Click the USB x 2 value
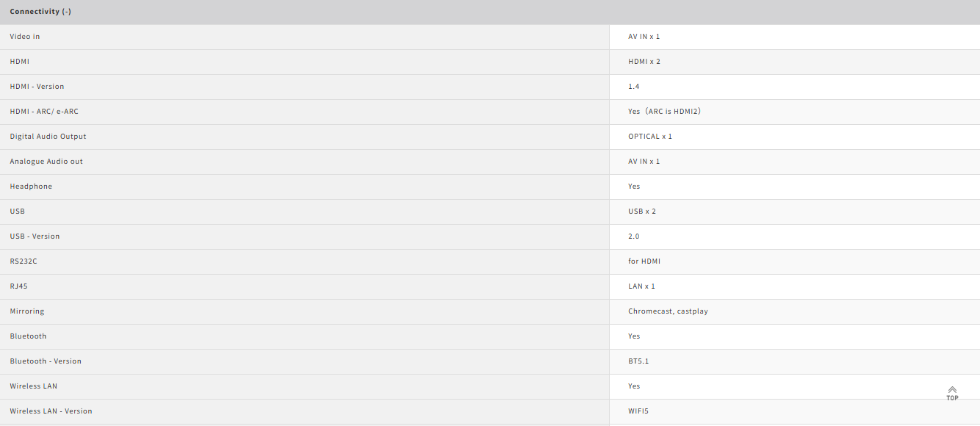Image resolution: width=980 pixels, height=426 pixels. click(x=642, y=212)
